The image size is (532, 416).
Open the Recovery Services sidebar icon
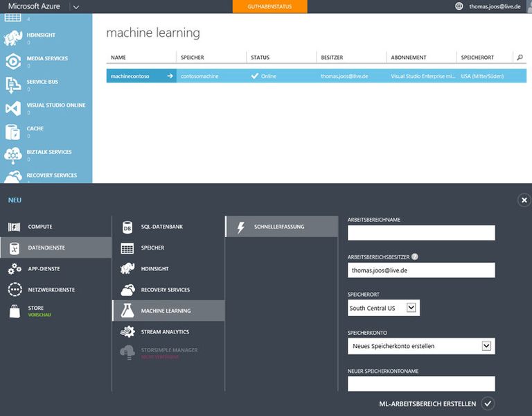tap(13, 177)
